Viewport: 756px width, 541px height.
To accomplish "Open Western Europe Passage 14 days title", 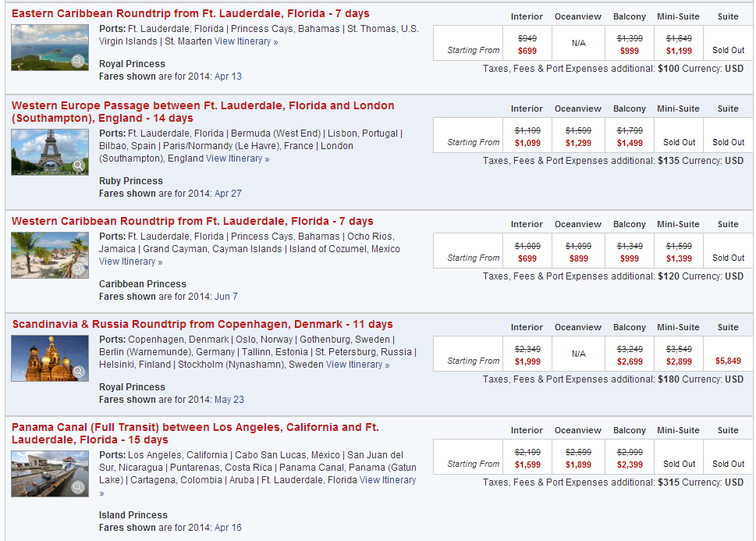I will (203, 112).
